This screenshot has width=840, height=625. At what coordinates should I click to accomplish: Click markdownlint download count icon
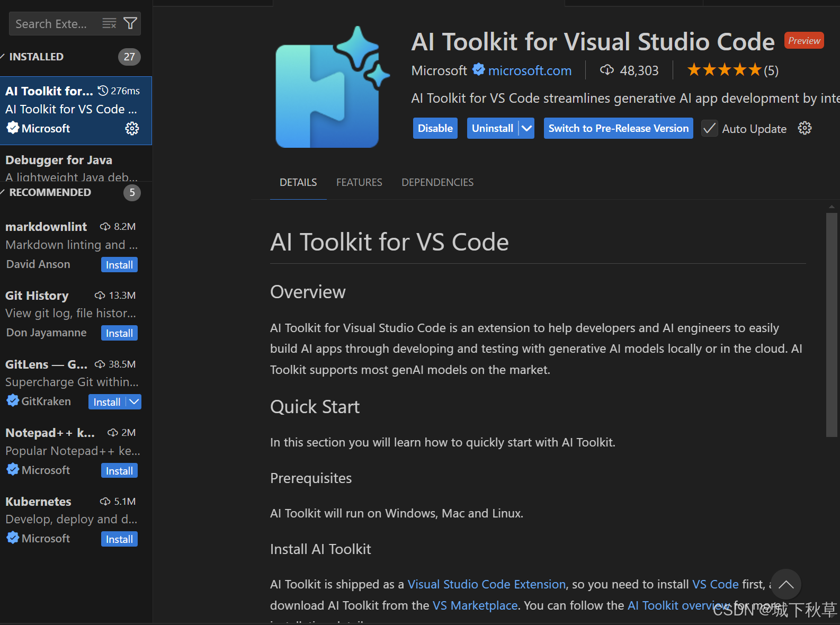tap(105, 227)
